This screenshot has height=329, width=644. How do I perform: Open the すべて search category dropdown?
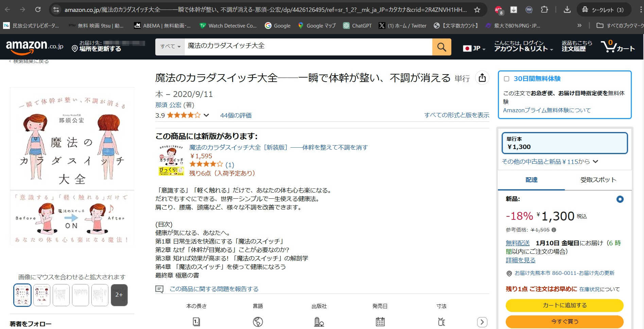point(170,47)
